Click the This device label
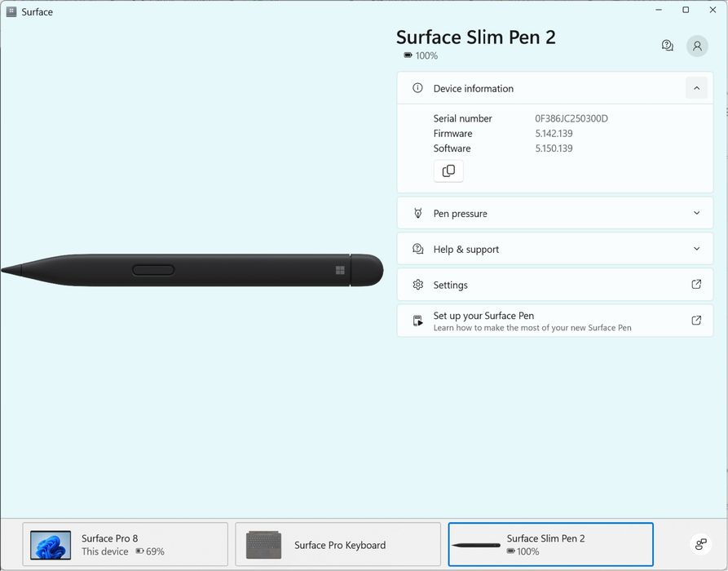728x571 pixels. click(x=105, y=551)
